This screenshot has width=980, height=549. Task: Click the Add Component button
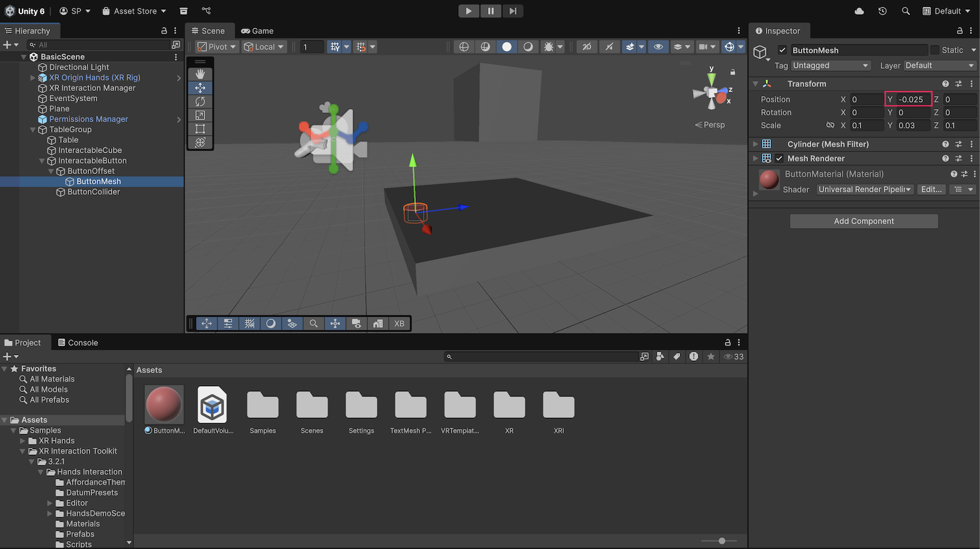pyautogui.click(x=863, y=221)
